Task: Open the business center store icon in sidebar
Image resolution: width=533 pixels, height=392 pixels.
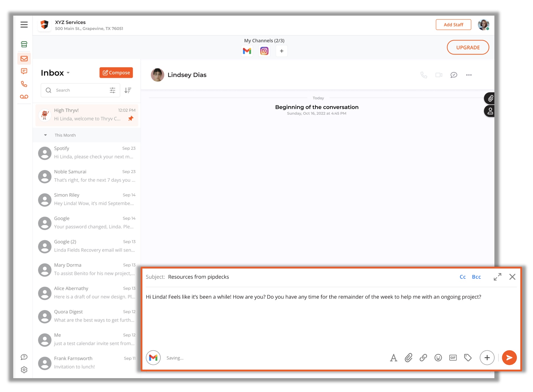Action: [24, 44]
